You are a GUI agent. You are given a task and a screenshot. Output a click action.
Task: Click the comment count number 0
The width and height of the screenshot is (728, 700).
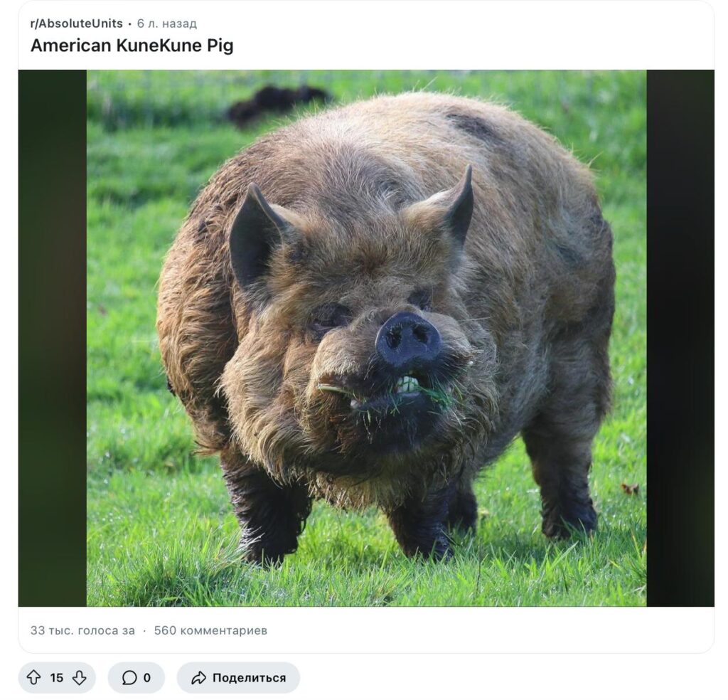coord(146,678)
